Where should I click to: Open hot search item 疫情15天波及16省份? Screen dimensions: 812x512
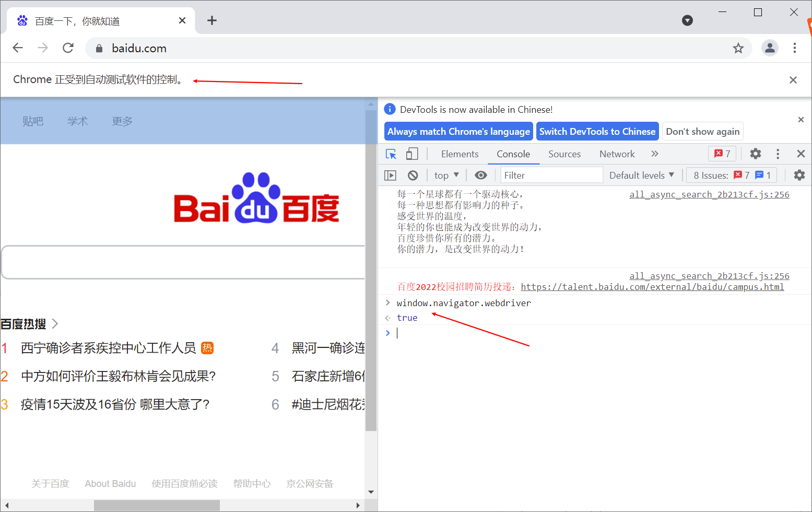coord(115,404)
